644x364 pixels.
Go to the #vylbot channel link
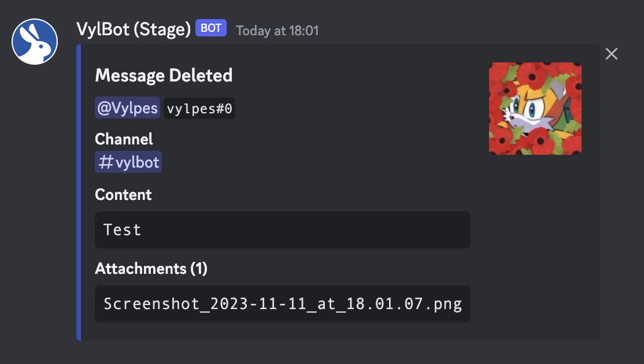click(128, 162)
